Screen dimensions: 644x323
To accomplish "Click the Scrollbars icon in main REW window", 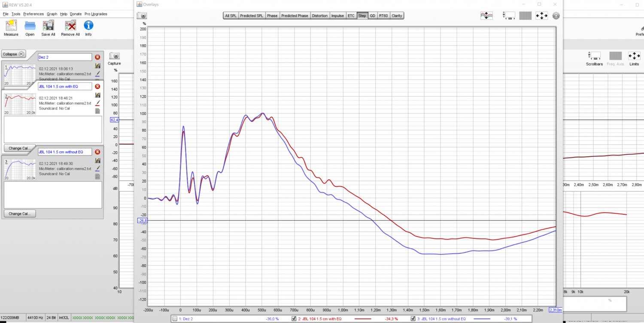I will click(595, 56).
